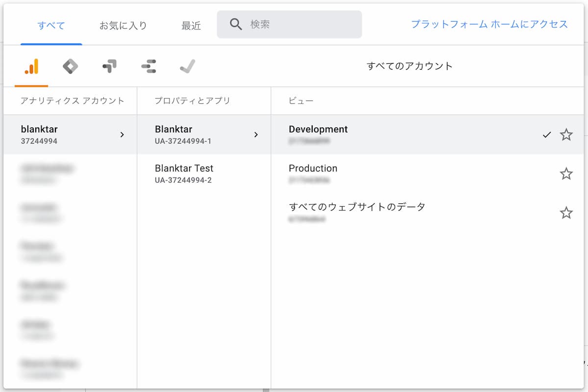
Task: Favorite the Development view with its star
Action: 566,135
